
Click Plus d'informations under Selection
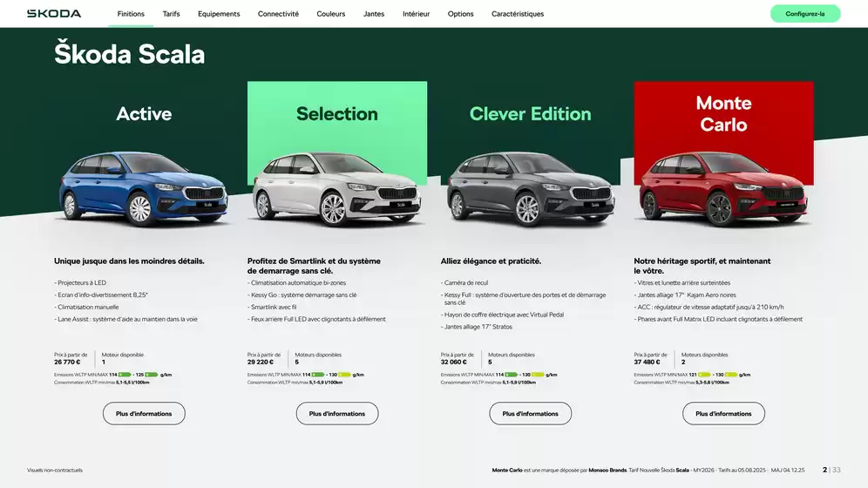(x=337, y=413)
